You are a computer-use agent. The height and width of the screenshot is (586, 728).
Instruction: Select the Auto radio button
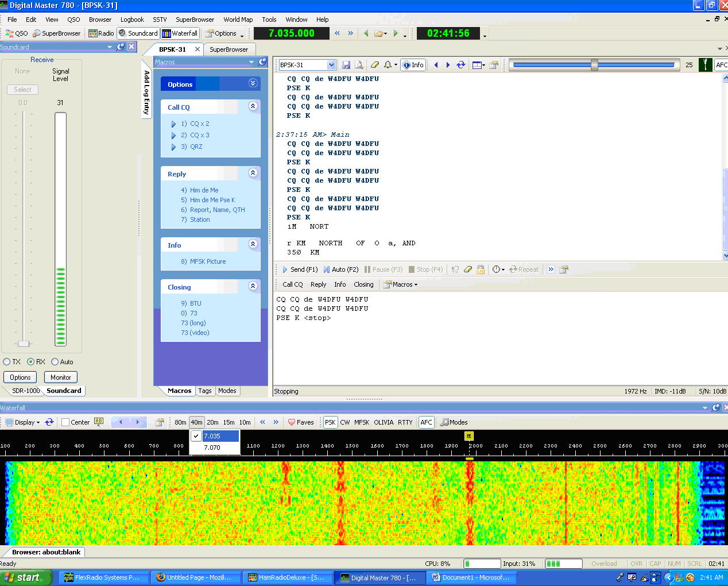tap(55, 362)
